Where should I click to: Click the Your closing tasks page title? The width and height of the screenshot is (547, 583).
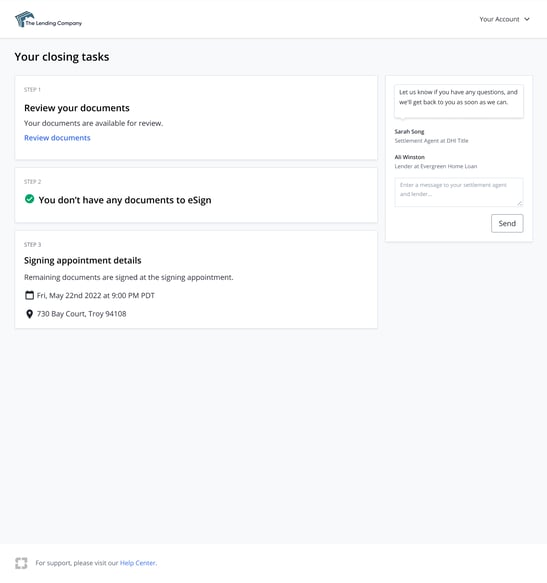pyautogui.click(x=62, y=57)
